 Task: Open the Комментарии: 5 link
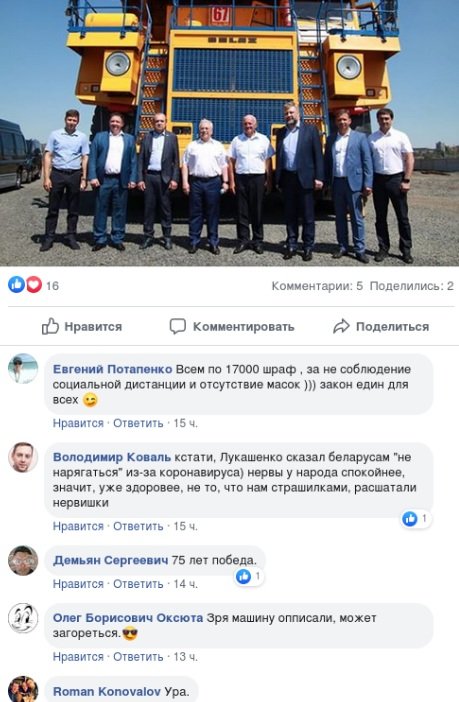pos(317,286)
